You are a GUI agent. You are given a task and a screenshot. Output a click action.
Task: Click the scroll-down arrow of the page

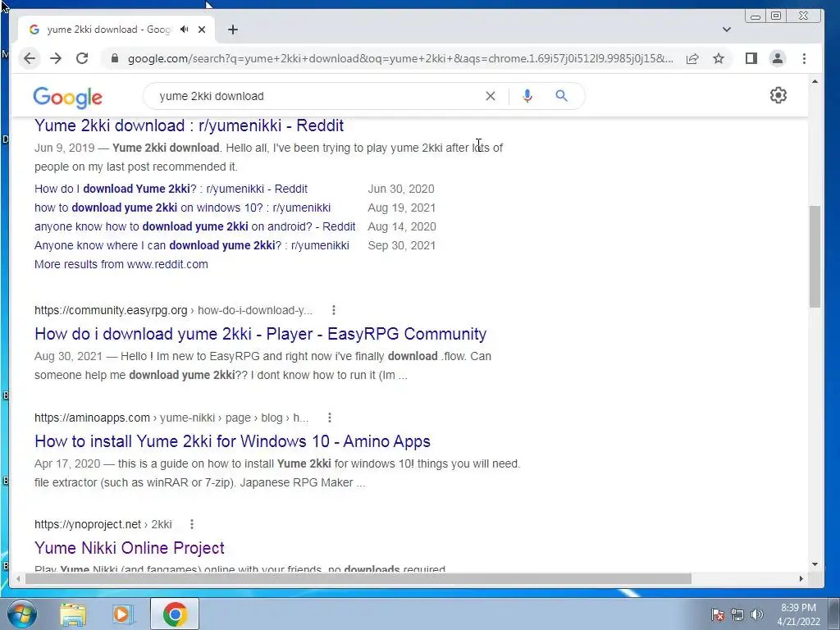point(815,564)
